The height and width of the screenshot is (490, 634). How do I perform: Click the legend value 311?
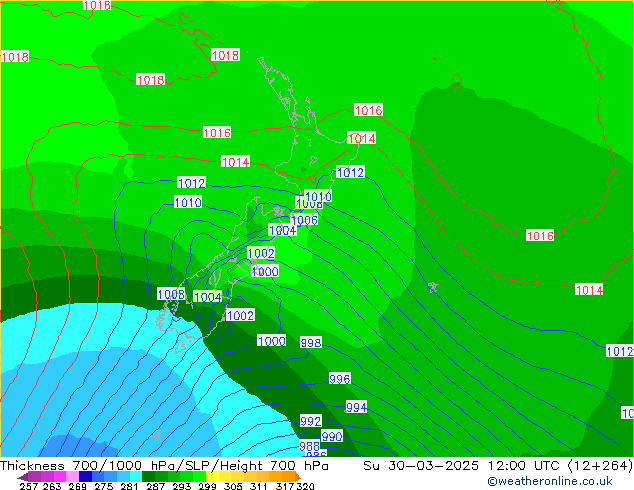click(258, 486)
